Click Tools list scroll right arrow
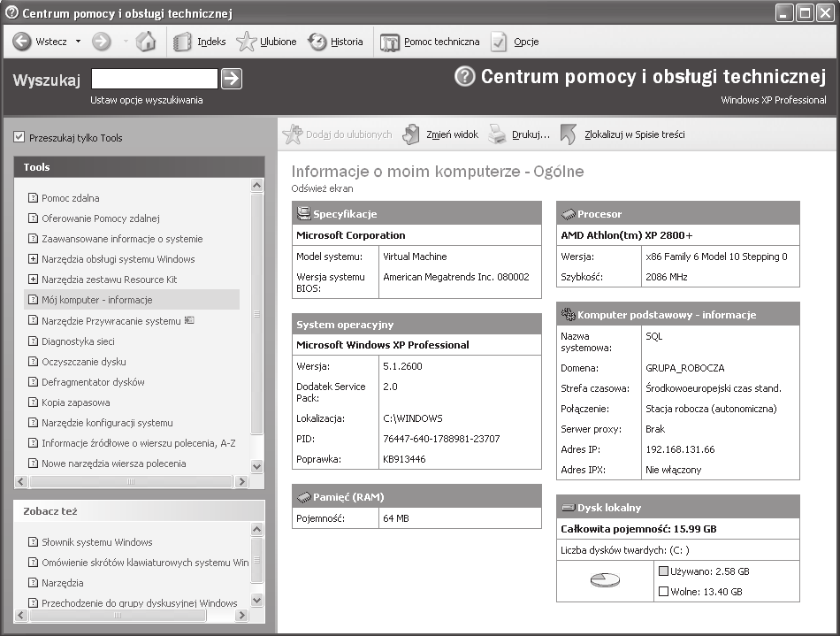 (241, 481)
